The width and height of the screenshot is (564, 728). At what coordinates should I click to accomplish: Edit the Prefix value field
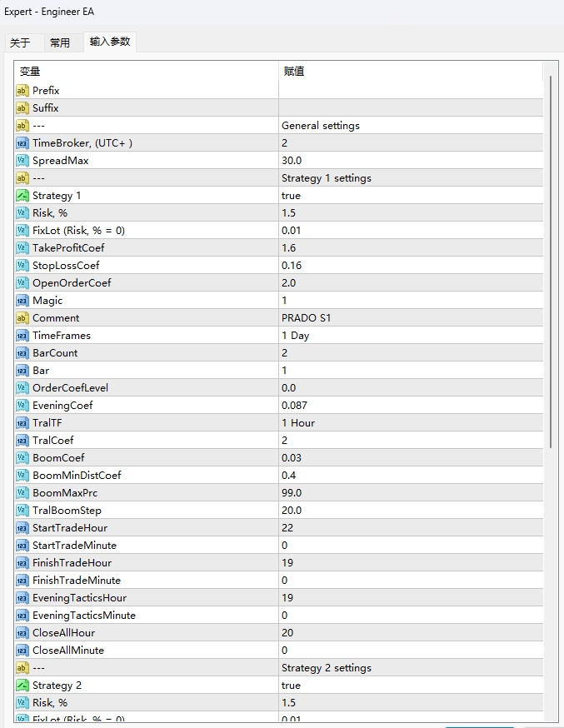411,91
